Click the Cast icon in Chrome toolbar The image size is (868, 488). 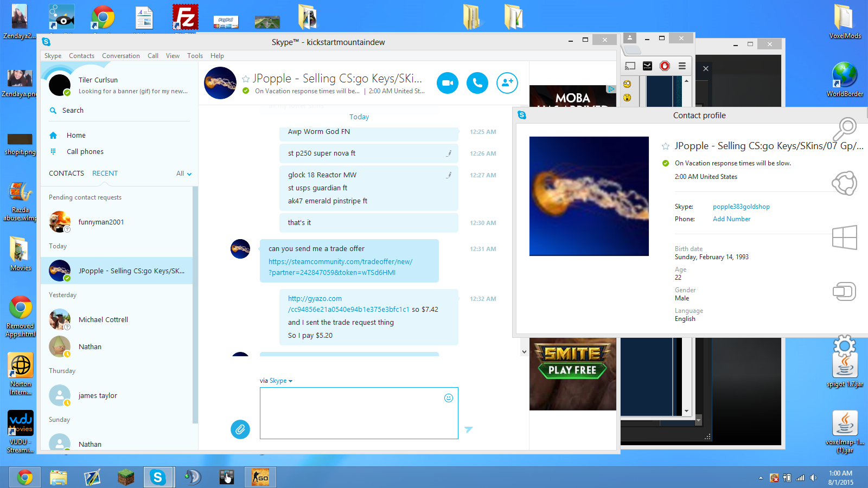630,66
